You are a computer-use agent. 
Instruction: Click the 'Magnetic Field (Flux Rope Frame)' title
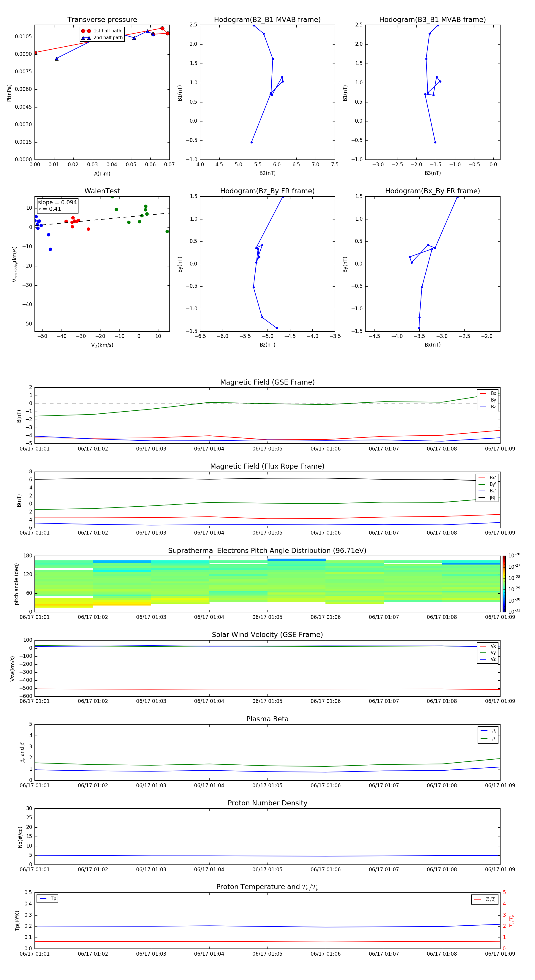point(267,467)
